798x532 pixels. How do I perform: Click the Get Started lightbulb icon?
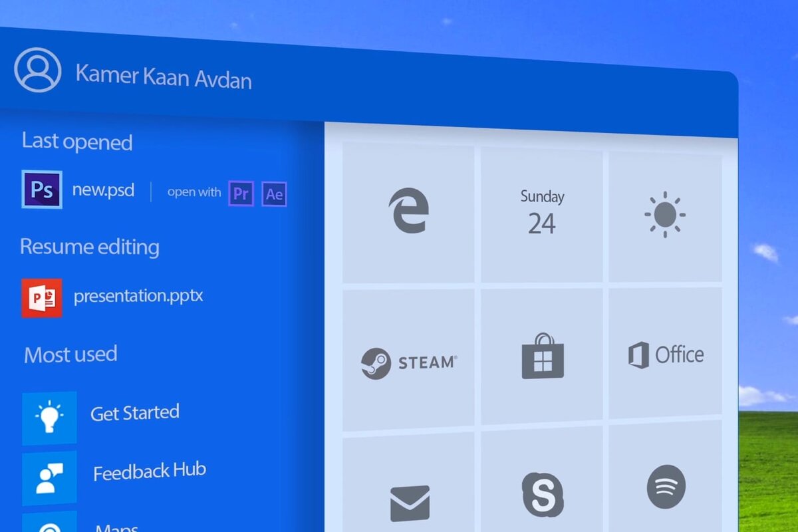[49, 418]
